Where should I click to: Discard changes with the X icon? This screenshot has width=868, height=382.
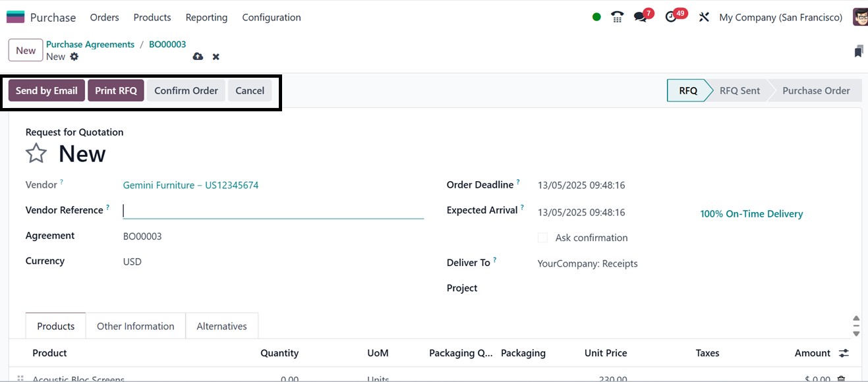pos(216,57)
